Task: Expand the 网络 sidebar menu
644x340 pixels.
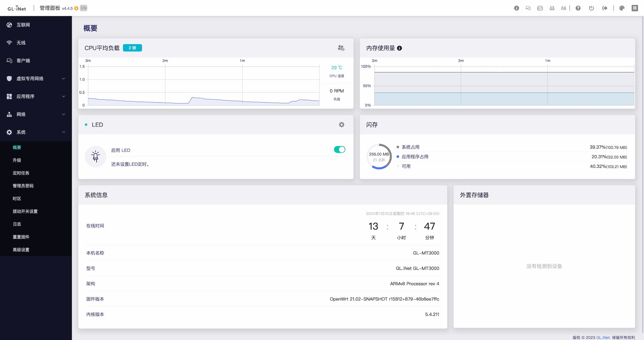Action: click(x=36, y=114)
